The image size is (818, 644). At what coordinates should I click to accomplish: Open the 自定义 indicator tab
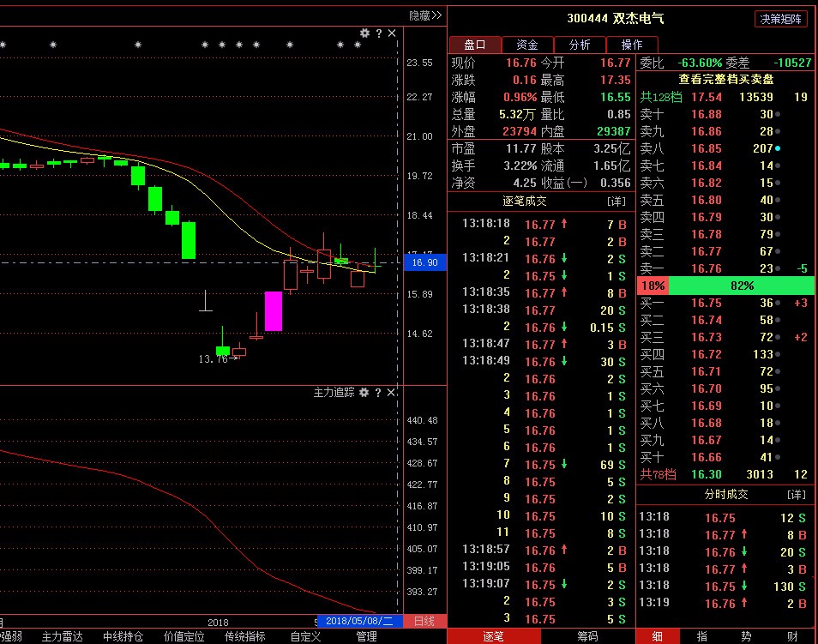pyautogui.click(x=306, y=636)
